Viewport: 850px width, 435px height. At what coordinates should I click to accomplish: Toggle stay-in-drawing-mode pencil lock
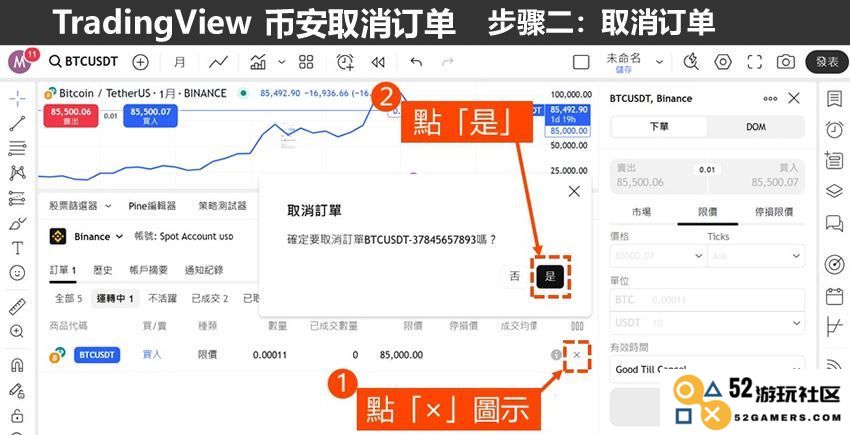click(x=17, y=390)
